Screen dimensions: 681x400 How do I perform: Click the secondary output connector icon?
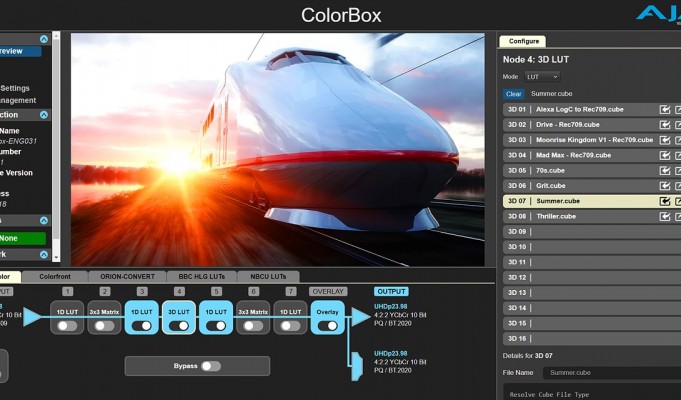tap(357, 367)
